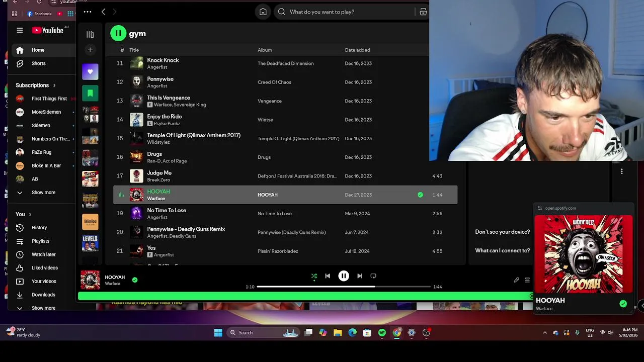Select Home in the YouTube sidebar

point(43,50)
